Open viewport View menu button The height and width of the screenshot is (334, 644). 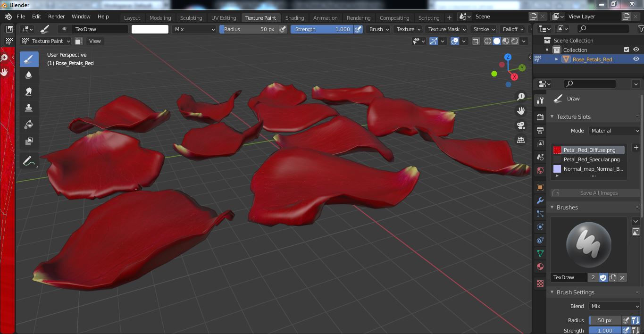(95, 41)
